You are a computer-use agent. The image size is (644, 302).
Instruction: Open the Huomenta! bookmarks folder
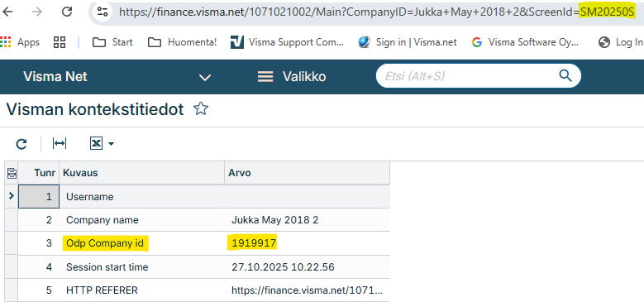click(x=182, y=42)
